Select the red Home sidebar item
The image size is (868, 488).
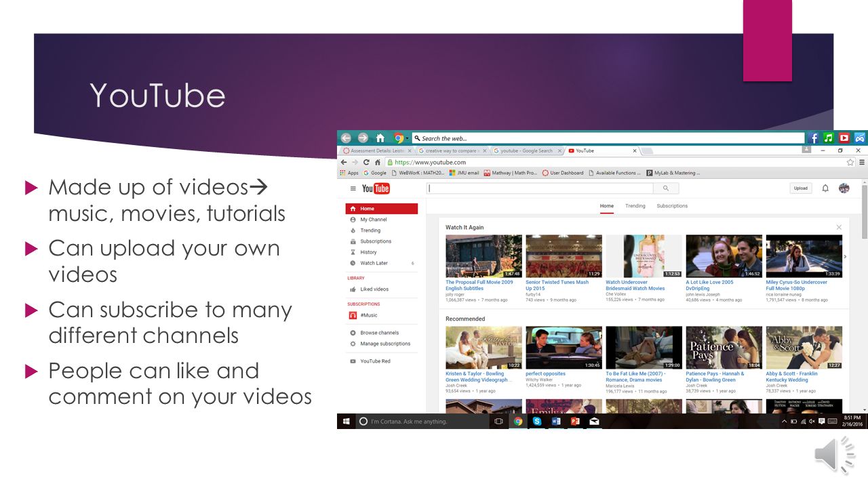click(x=382, y=209)
